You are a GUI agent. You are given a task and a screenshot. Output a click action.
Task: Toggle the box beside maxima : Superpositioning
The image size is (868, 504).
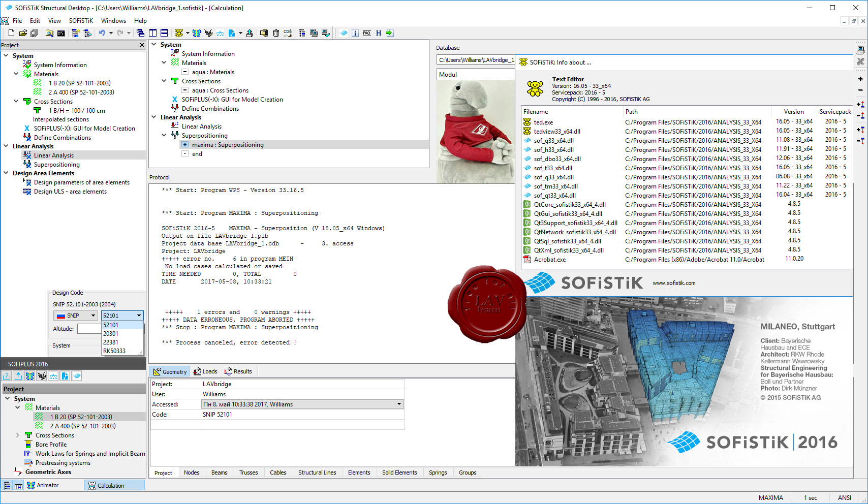(x=185, y=145)
